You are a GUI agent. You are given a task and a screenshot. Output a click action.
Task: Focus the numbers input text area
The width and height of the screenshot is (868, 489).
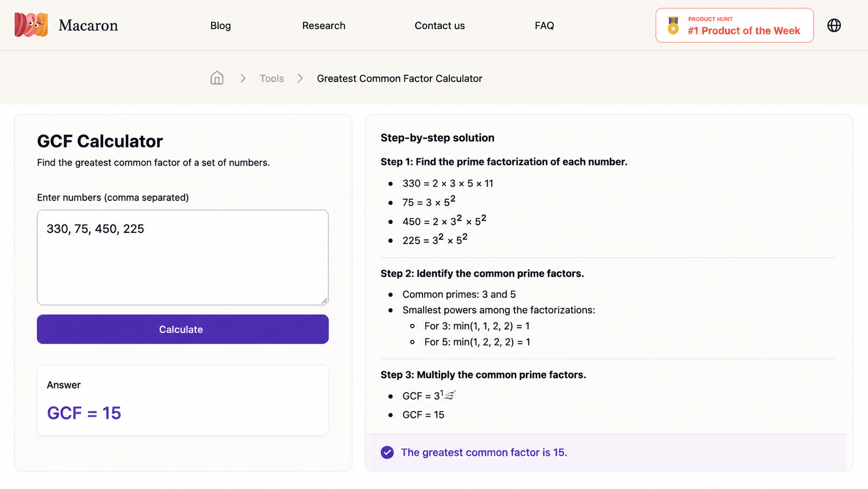pyautogui.click(x=183, y=257)
